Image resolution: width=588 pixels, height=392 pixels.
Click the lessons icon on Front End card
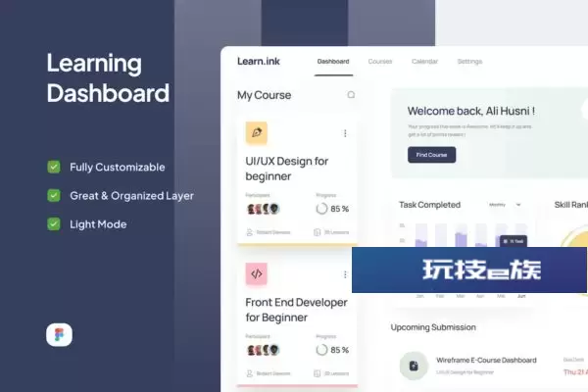pos(318,373)
